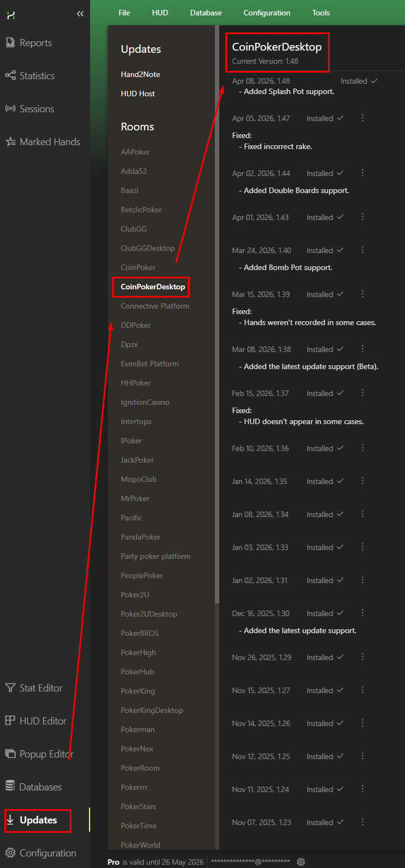Collapse the sidebar with the double-chevron icon
Viewport: 405px width, 868px height.
click(80, 14)
